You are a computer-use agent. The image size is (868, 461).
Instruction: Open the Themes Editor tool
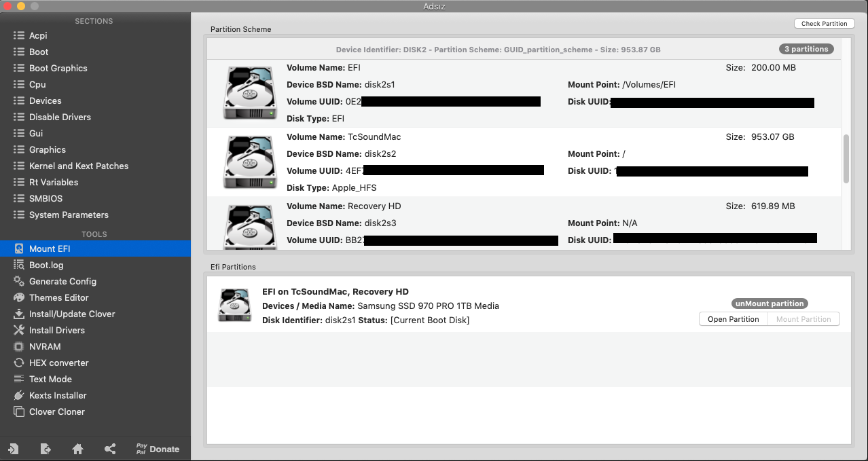58,297
